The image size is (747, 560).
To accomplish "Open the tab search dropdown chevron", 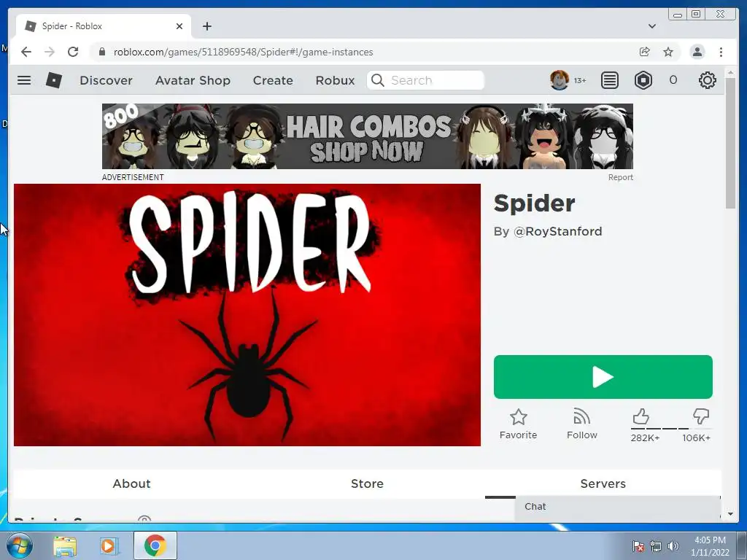I will click(651, 26).
